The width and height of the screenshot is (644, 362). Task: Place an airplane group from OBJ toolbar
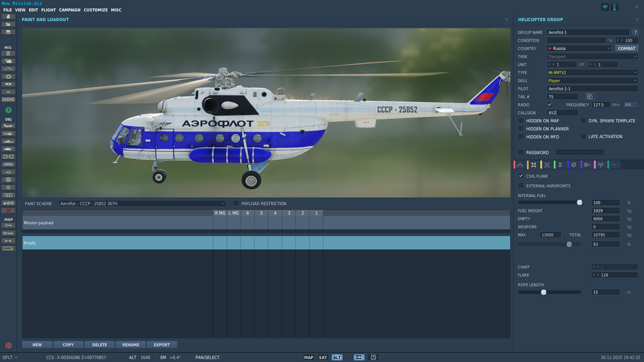[8, 126]
